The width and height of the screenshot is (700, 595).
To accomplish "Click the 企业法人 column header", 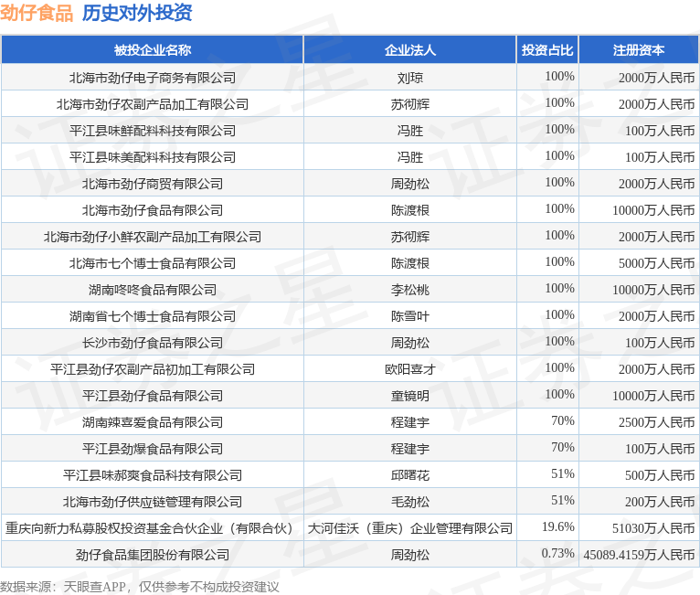I will pyautogui.click(x=409, y=49).
